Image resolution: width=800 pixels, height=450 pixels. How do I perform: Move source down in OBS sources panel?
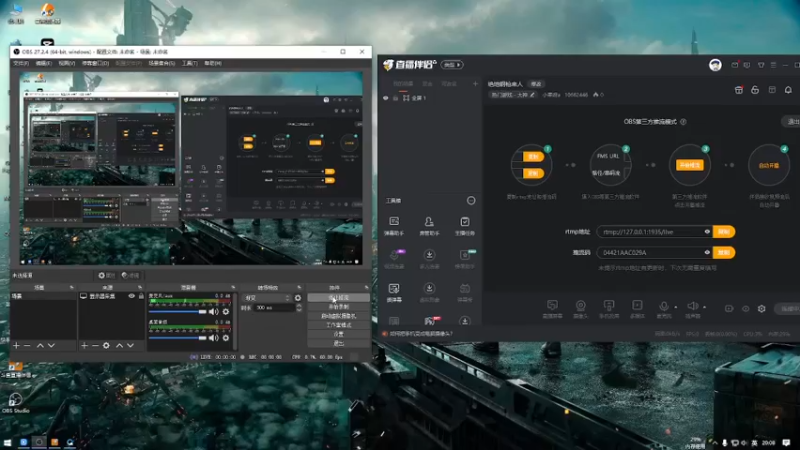point(130,345)
